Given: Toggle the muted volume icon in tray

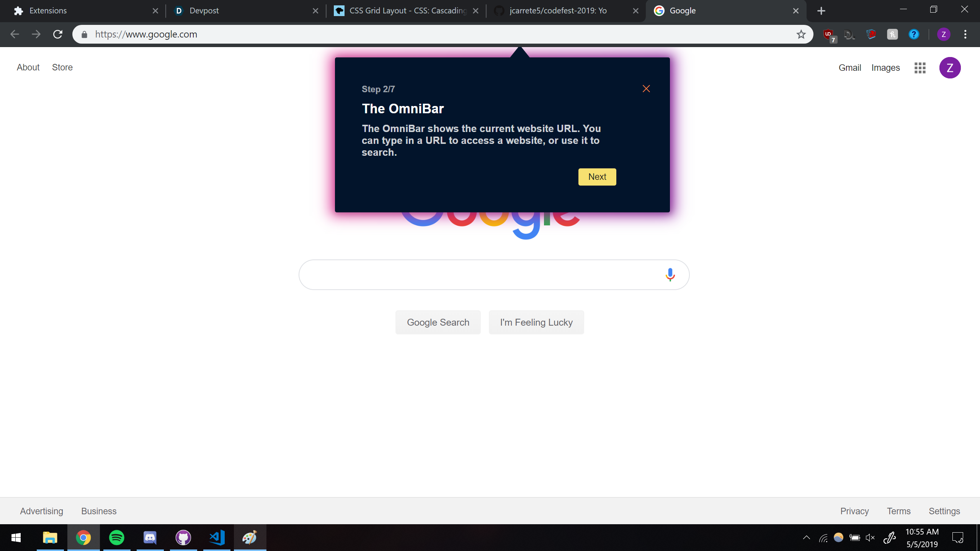Looking at the screenshot, I should 870,538.
